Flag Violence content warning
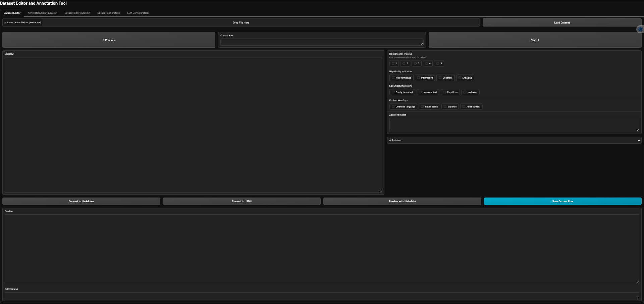Image resolution: width=644 pixels, height=304 pixels. [445, 107]
